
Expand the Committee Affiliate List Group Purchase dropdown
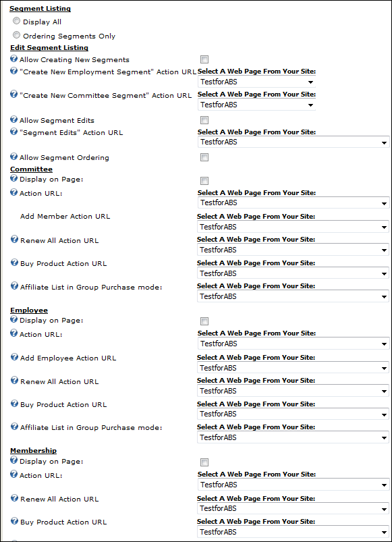tap(293, 296)
